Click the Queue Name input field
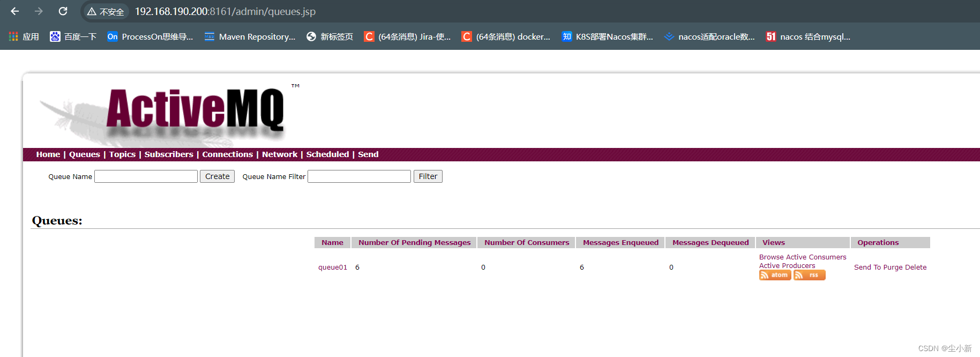The height and width of the screenshot is (357, 980). tap(146, 176)
